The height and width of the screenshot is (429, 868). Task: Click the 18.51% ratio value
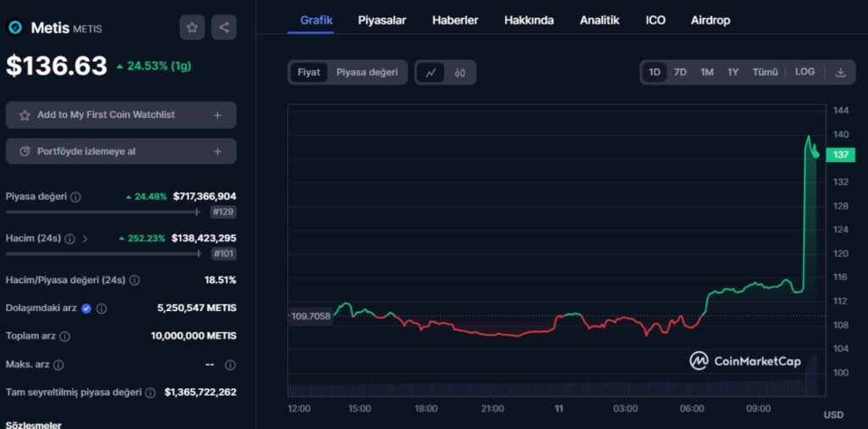(220, 280)
